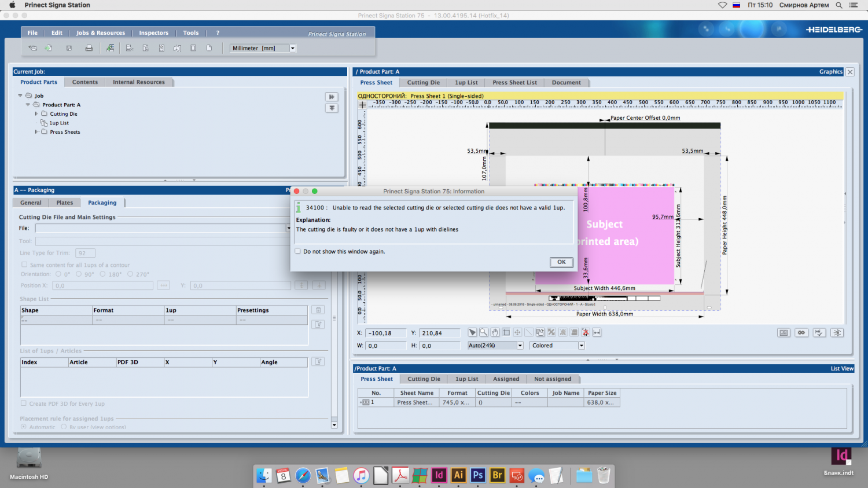Open Spotlight search in the menu bar

839,5
